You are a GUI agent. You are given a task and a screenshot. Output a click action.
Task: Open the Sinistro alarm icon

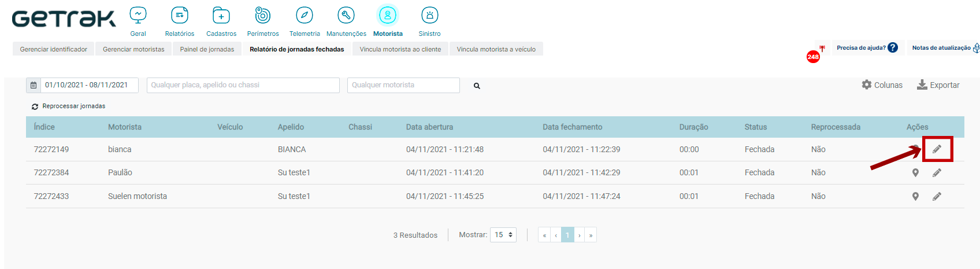(429, 15)
